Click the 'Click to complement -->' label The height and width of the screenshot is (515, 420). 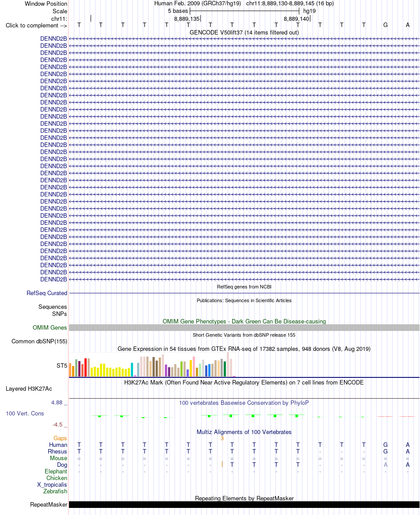tap(36, 26)
